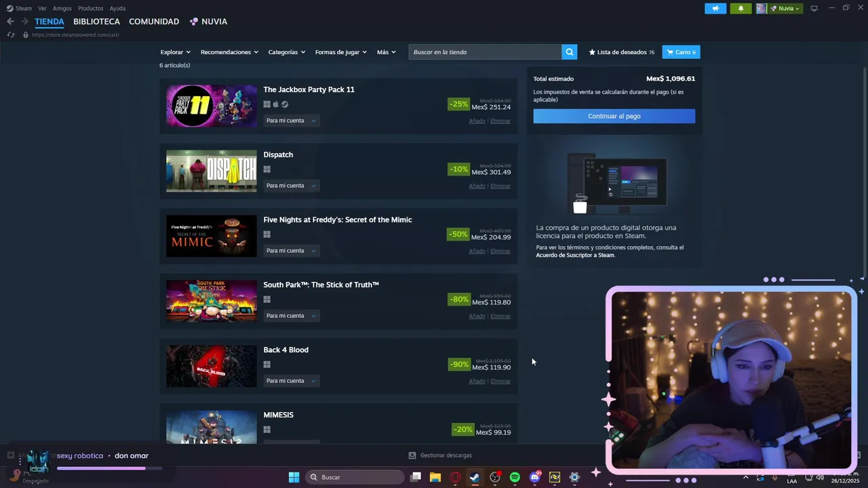This screenshot has height=488, width=868.
Task: Click Añadir for The Jackbox Party Pack 11
Action: [477, 121]
